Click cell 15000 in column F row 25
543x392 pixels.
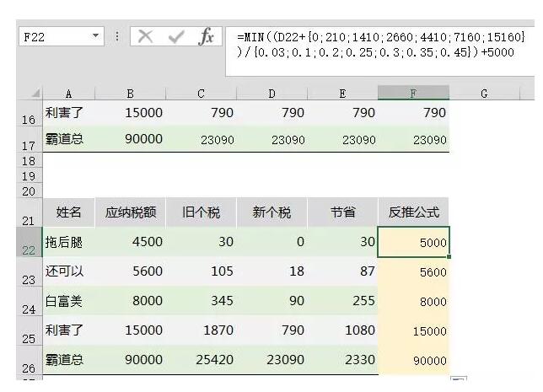coord(413,330)
